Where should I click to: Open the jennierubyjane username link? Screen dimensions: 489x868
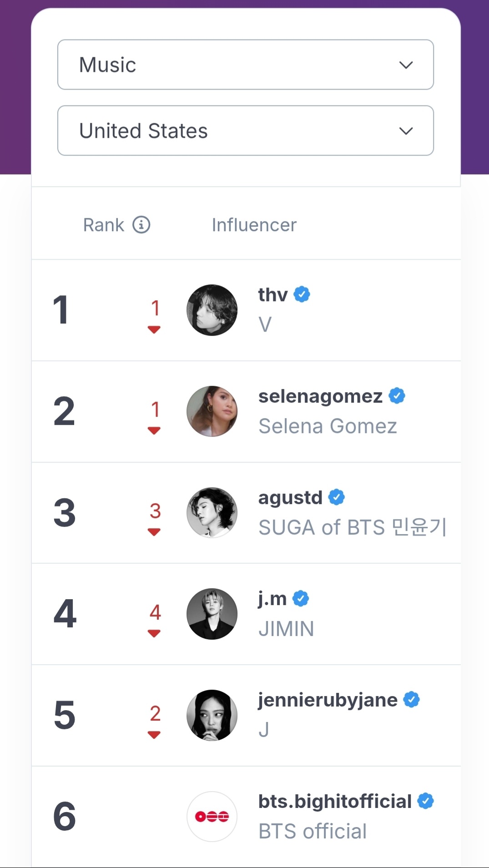pos(328,700)
